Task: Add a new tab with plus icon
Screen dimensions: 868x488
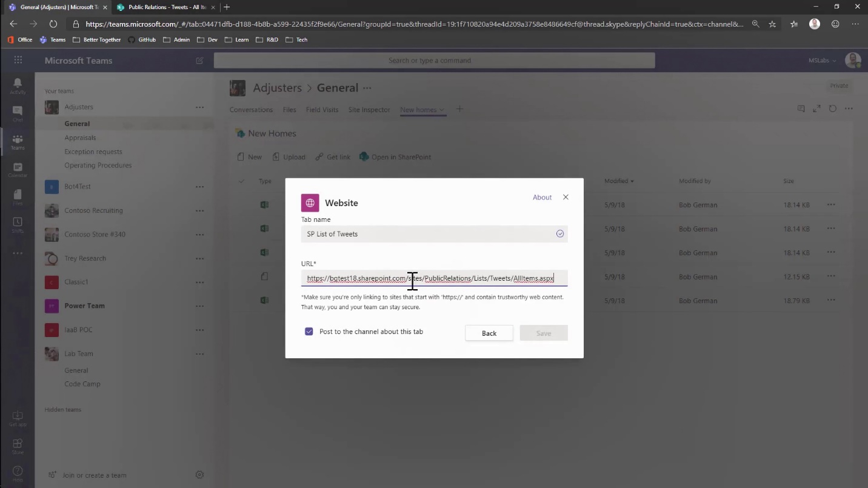Action: click(459, 109)
